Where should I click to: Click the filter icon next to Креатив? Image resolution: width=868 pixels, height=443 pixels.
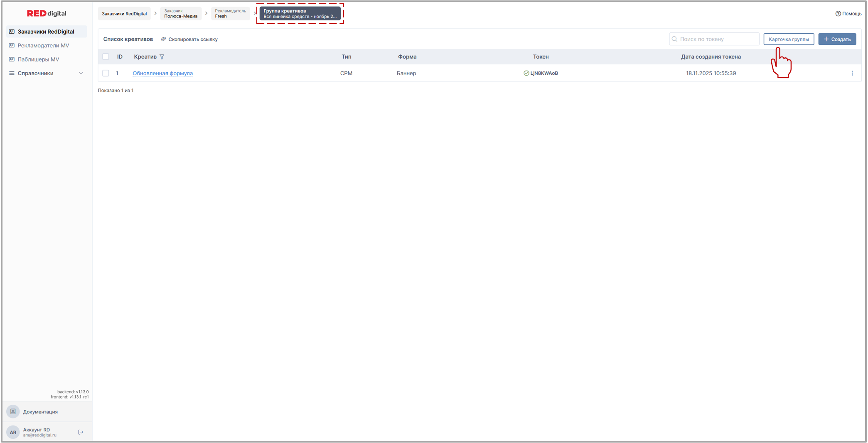[162, 57]
